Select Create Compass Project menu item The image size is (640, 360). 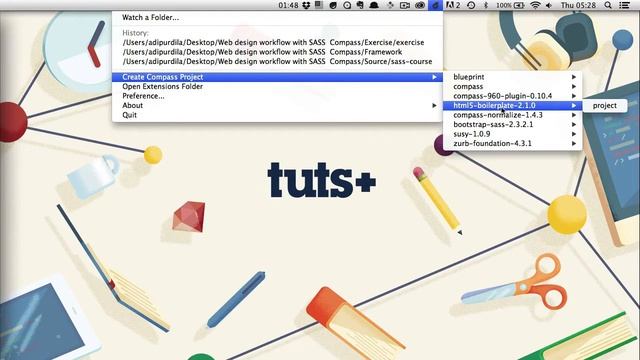point(277,77)
